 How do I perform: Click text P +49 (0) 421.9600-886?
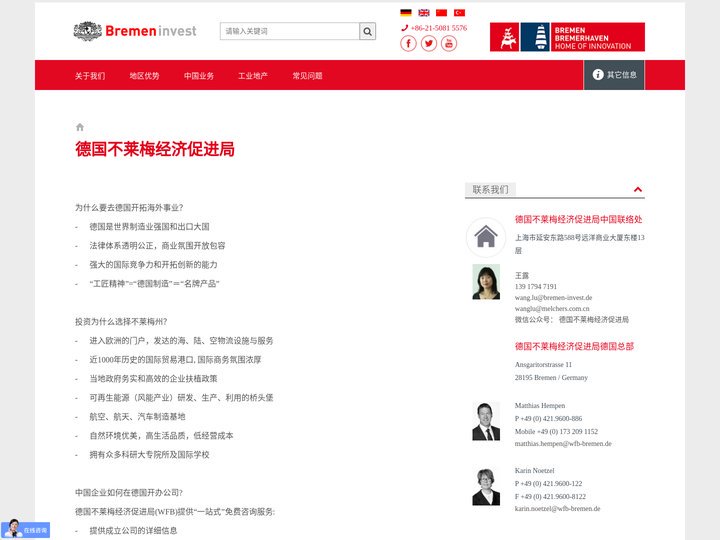point(549,419)
